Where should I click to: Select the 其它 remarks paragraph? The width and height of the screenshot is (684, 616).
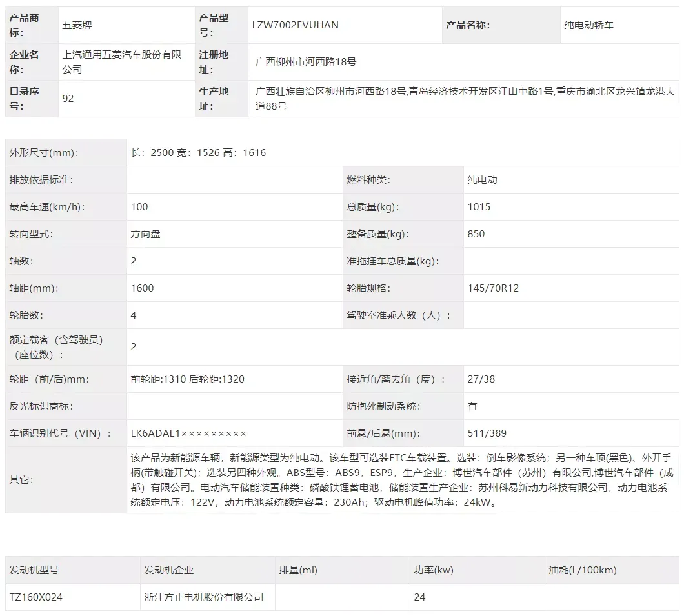(402, 480)
